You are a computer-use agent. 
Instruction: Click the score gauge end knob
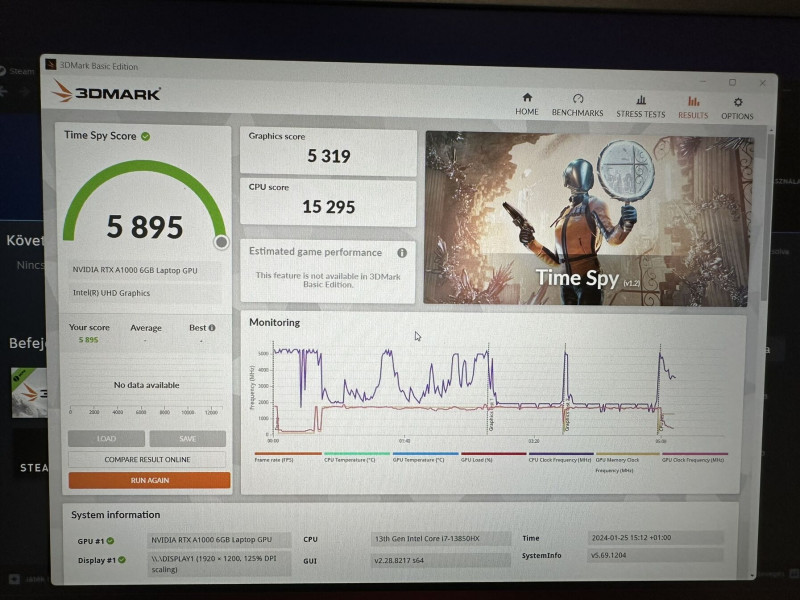point(221,242)
